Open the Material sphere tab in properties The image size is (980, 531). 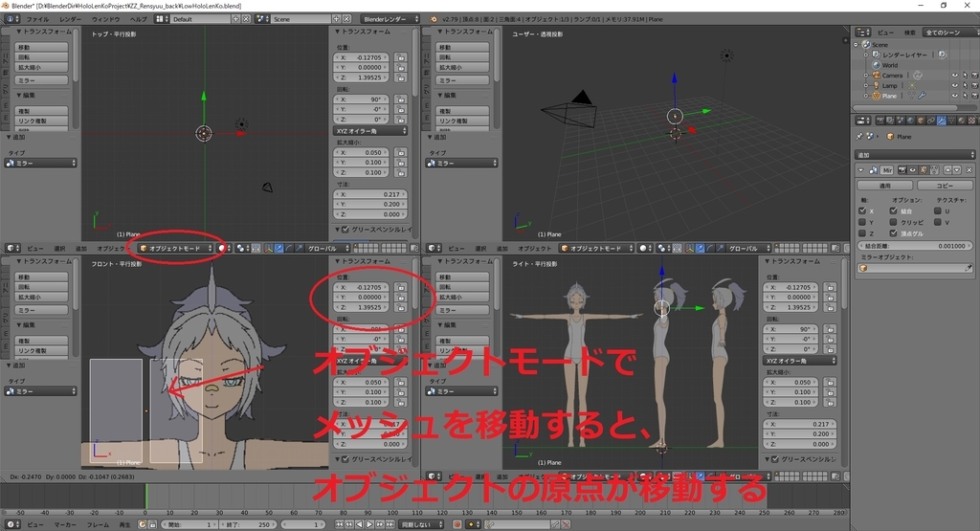[x=961, y=120]
